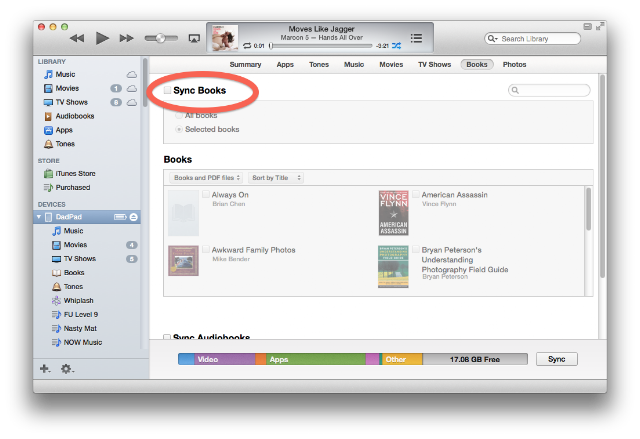640x439 pixels.
Task: Switch to the Summary tab
Action: (245, 64)
